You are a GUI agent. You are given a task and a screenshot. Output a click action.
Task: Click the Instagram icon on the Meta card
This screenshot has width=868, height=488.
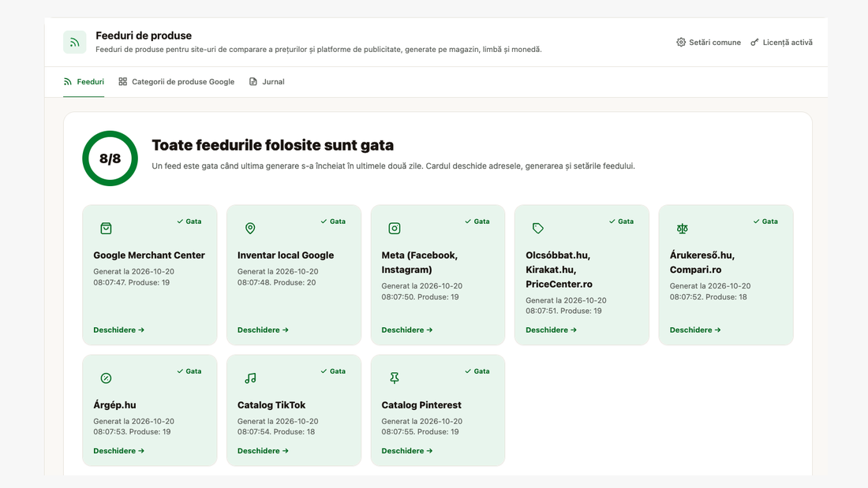[394, 229]
